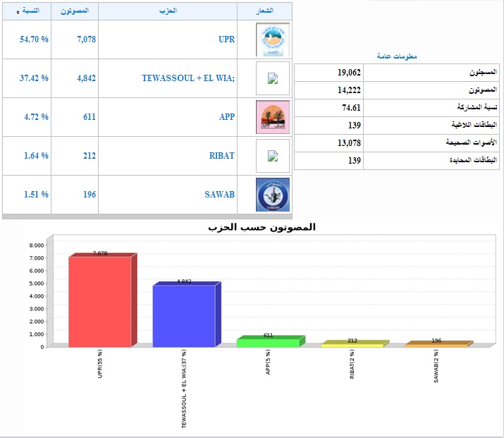504x438 pixels.
Task: Click the 7,078 votes value for UPR
Action: tap(86, 39)
